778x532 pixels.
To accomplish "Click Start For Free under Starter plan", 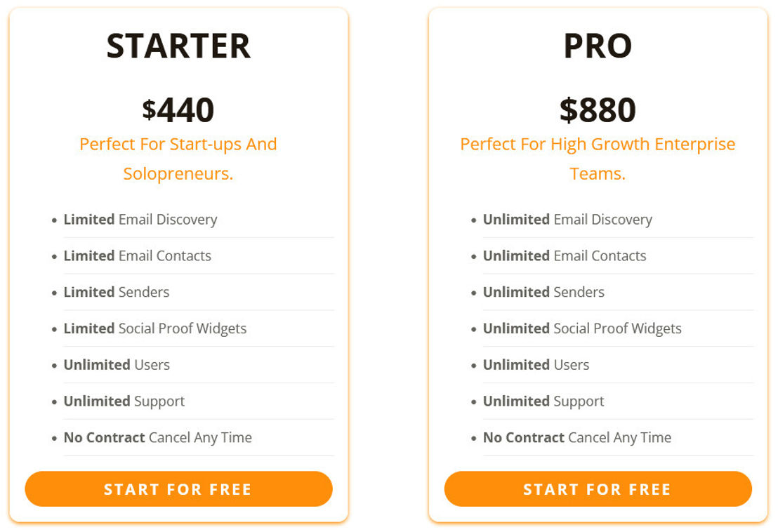I will [x=178, y=489].
